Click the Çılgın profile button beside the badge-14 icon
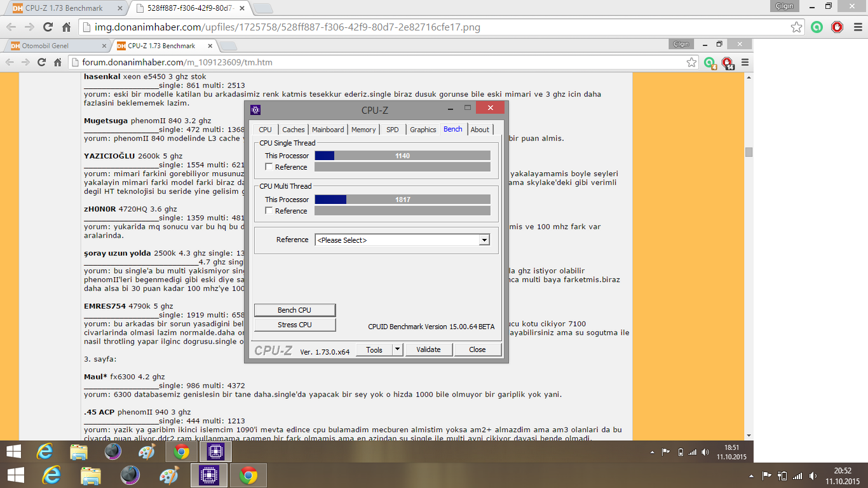 pos(681,44)
